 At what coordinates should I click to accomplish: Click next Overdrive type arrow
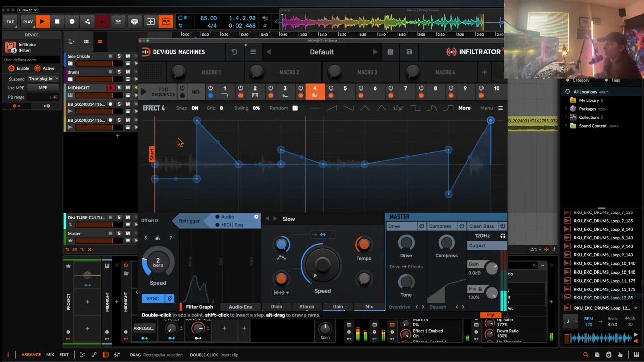pyautogui.click(x=423, y=307)
